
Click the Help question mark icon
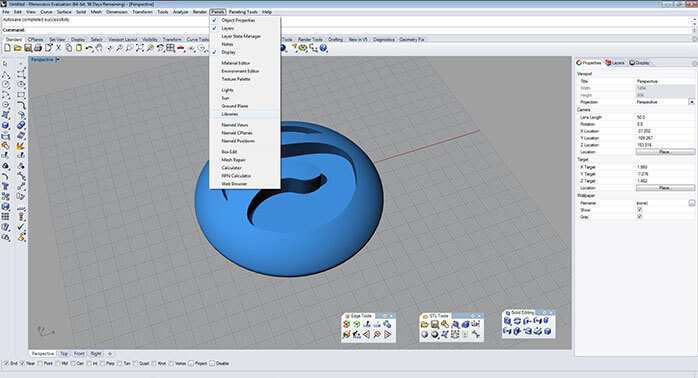point(323,48)
